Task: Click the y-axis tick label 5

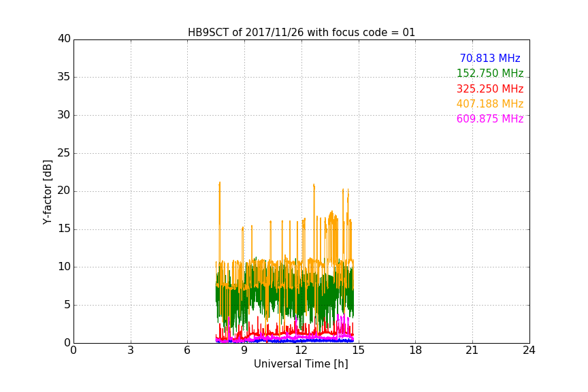Action: click(x=67, y=305)
